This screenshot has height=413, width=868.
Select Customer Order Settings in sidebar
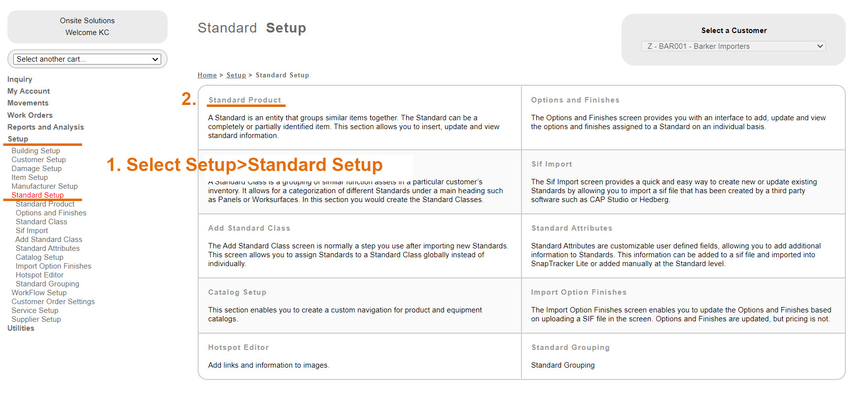click(x=53, y=302)
